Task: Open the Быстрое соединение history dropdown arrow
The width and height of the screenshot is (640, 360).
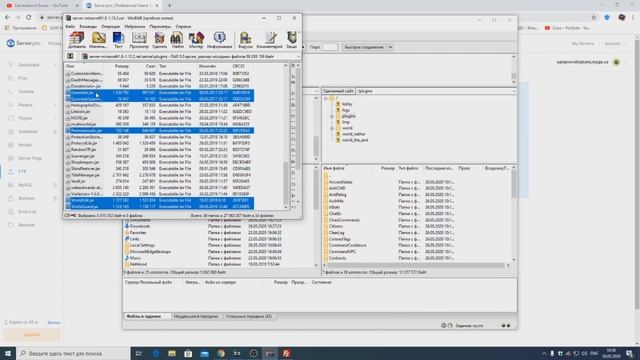Action: [x=390, y=47]
